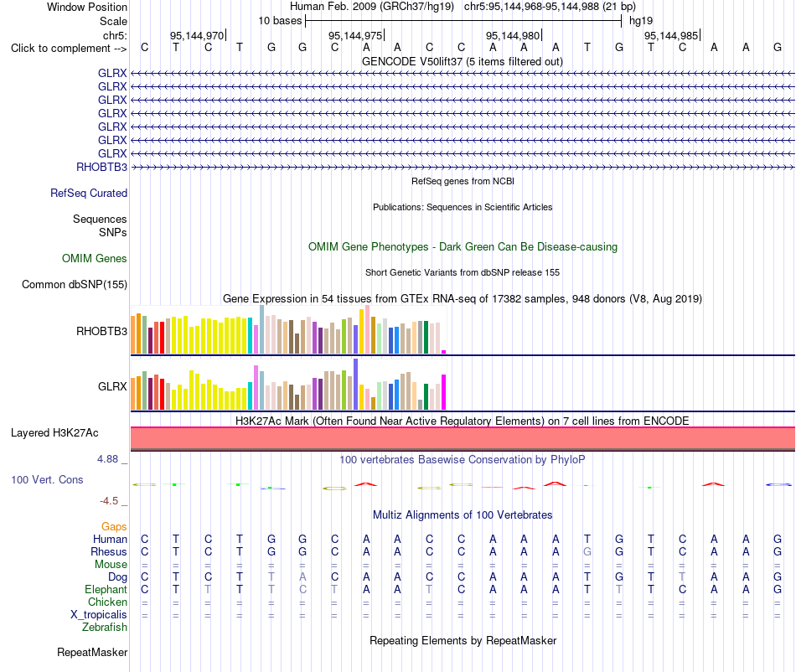796x672 pixels.
Task: Click the Sequences track label
Action: (100, 220)
